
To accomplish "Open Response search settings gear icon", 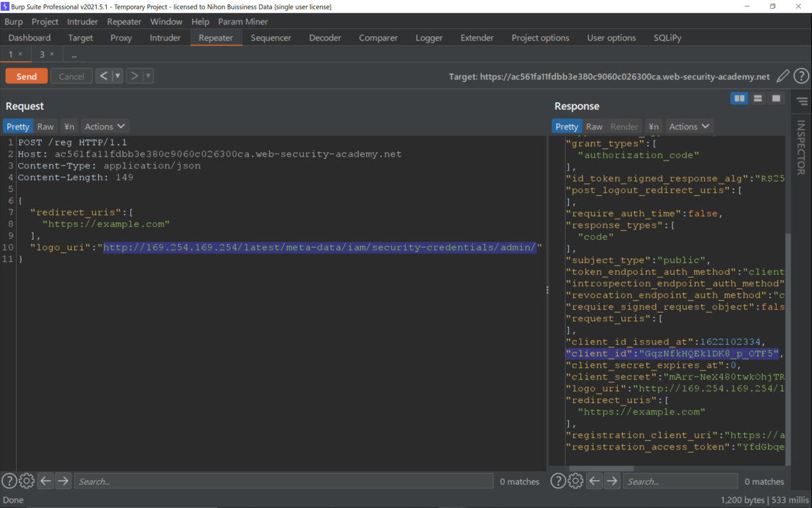I will 575,481.
